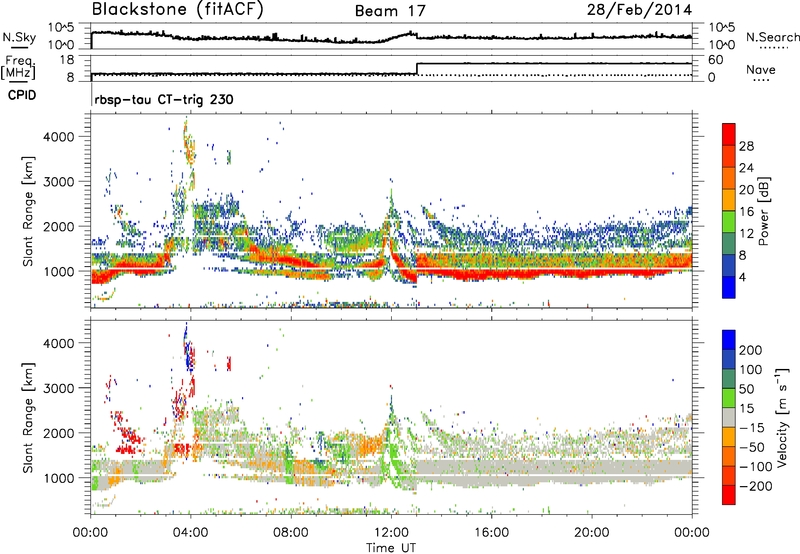Click the "16:00" time tick label
Viewport: 800px width, 554px height.
pyautogui.click(x=491, y=533)
